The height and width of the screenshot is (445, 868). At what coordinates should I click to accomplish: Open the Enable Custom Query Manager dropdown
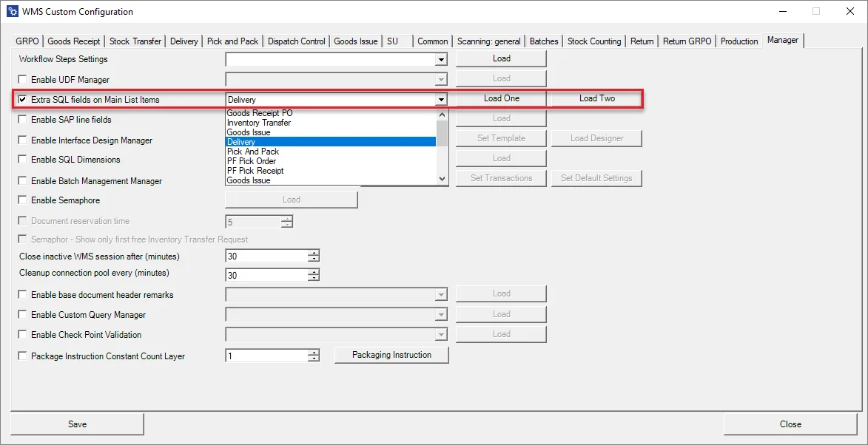pos(442,313)
